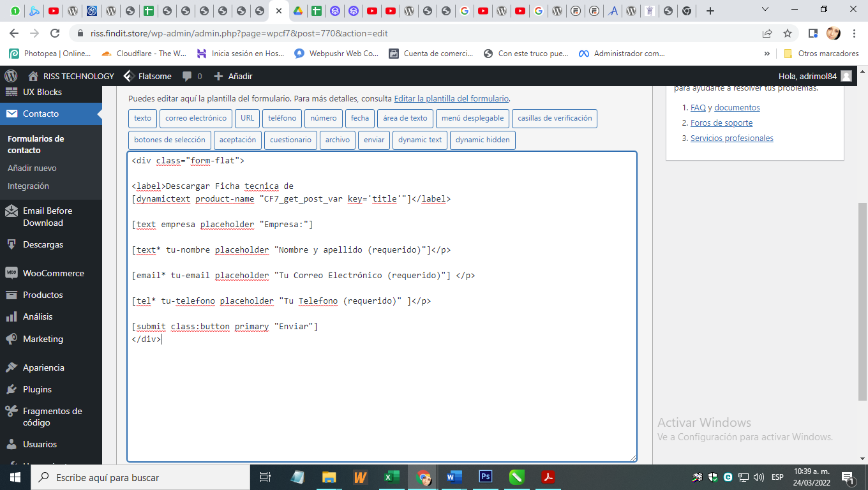The height and width of the screenshot is (490, 868).
Task: Open Flatsome theme options in admin bar
Action: click(x=147, y=76)
